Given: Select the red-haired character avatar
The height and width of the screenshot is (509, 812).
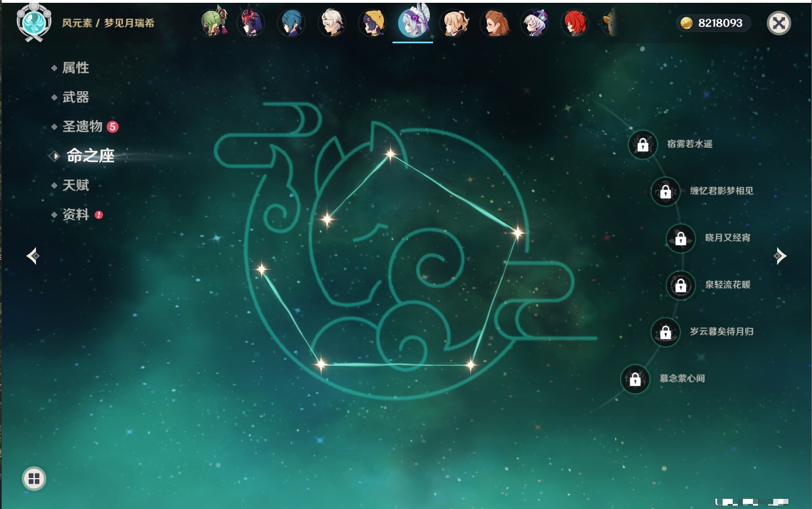Looking at the screenshot, I should [575, 23].
